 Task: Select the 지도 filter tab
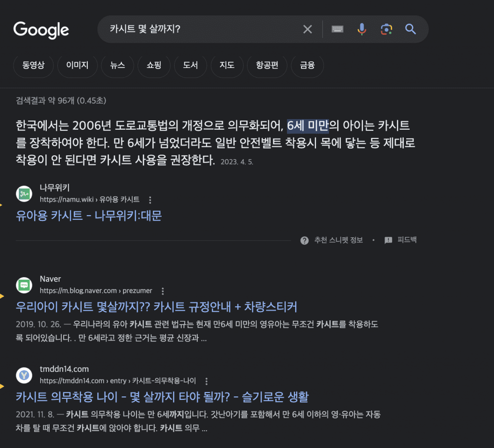click(227, 65)
